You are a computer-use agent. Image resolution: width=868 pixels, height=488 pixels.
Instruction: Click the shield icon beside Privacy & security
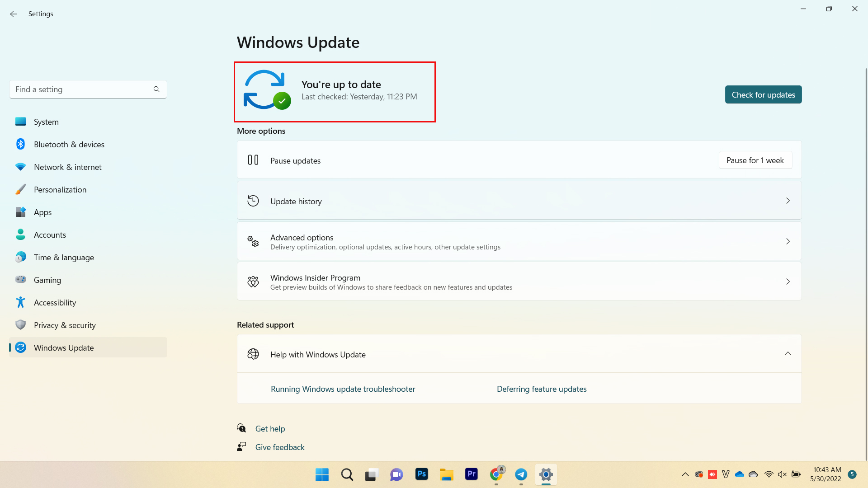(x=20, y=324)
